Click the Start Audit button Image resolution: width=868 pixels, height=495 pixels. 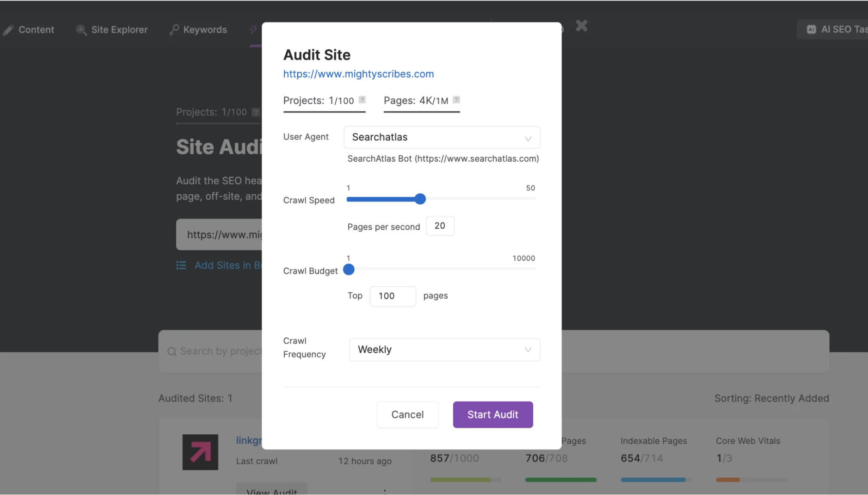(493, 415)
